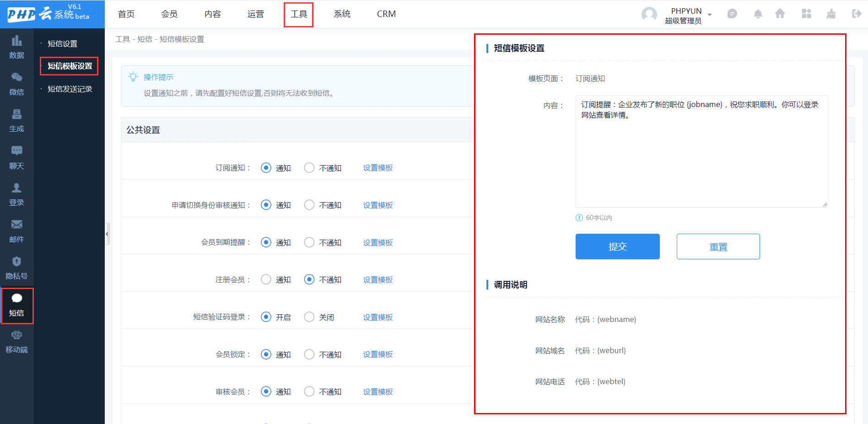Go to the 首页 top menu

(x=126, y=14)
